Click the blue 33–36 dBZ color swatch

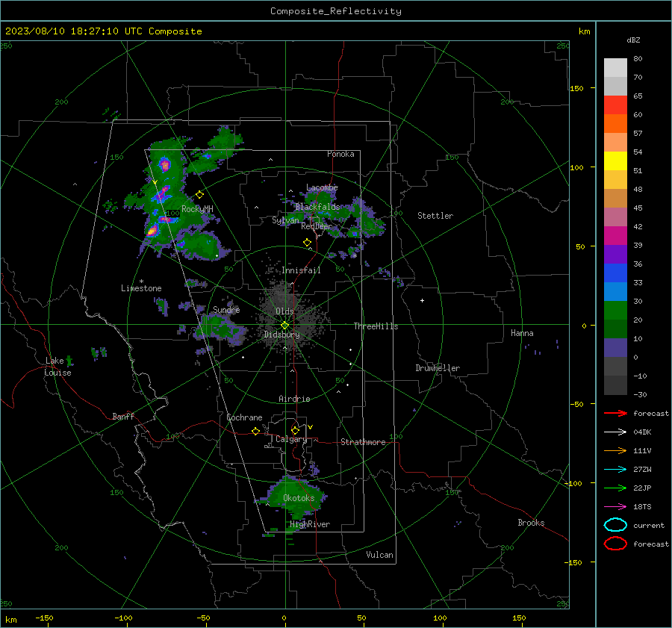(x=615, y=273)
